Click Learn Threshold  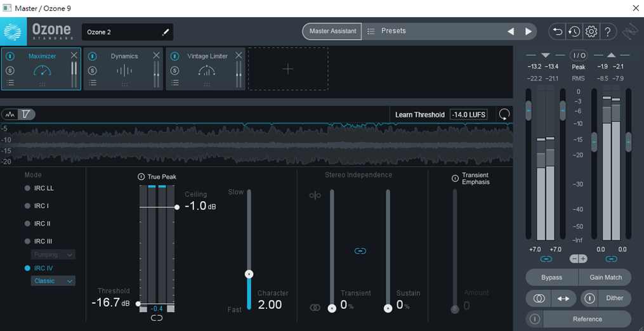(x=420, y=115)
